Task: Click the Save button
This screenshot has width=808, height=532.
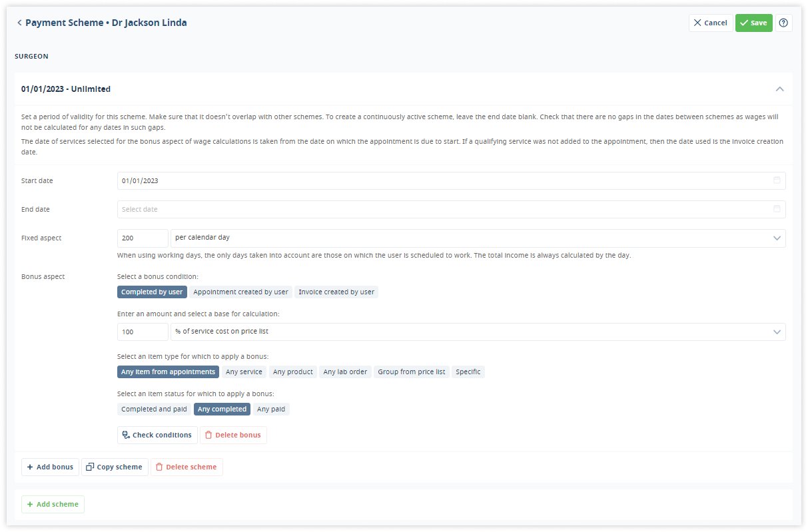Action: 753,23
